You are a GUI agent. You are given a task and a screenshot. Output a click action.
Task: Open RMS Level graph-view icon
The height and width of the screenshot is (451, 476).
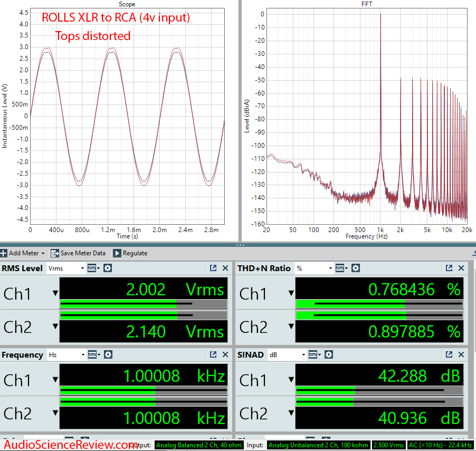pyautogui.click(x=93, y=268)
